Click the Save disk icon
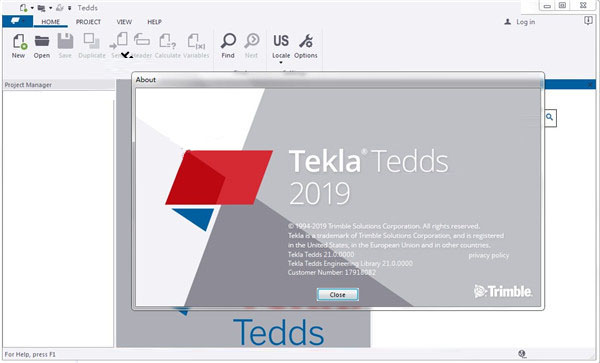The image size is (600, 363). pos(65,41)
